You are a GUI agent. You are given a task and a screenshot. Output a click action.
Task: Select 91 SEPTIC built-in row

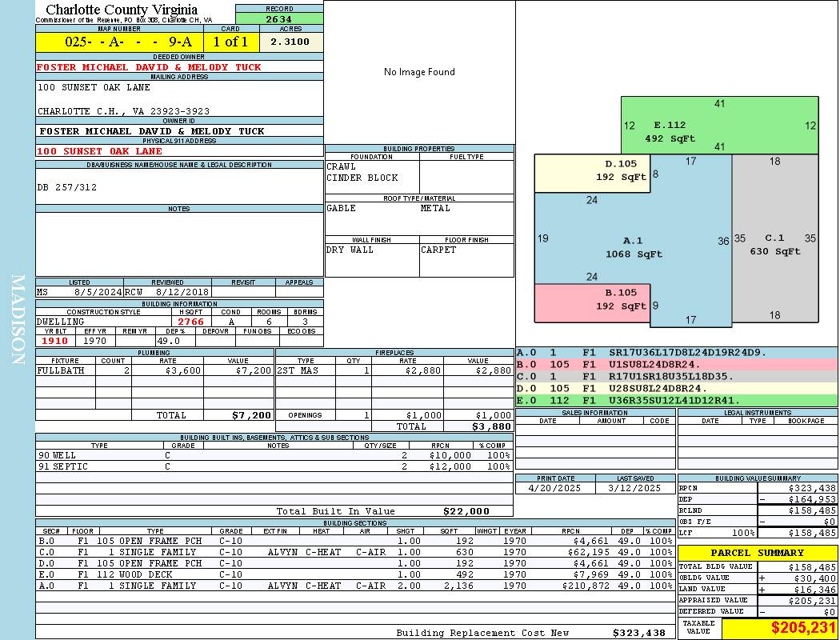[274, 467]
